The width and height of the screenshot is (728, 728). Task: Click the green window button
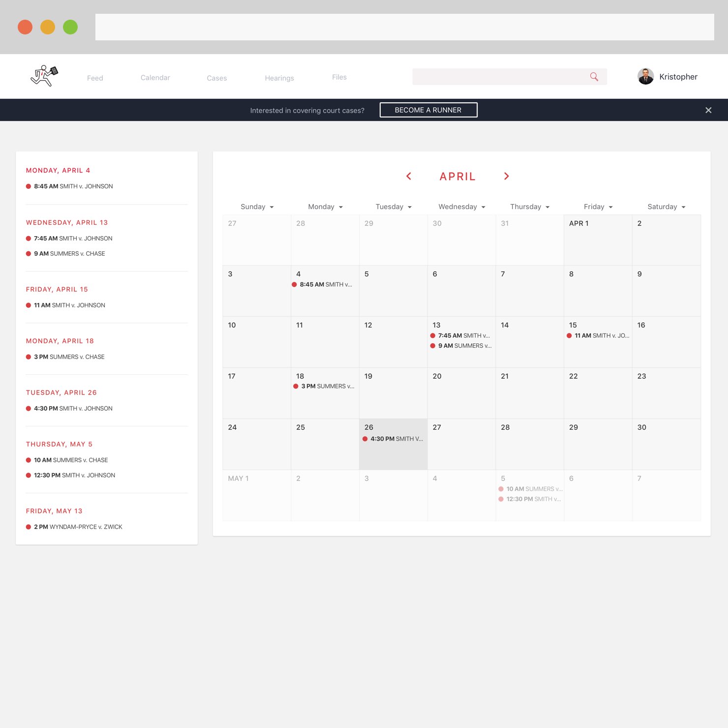point(70,27)
